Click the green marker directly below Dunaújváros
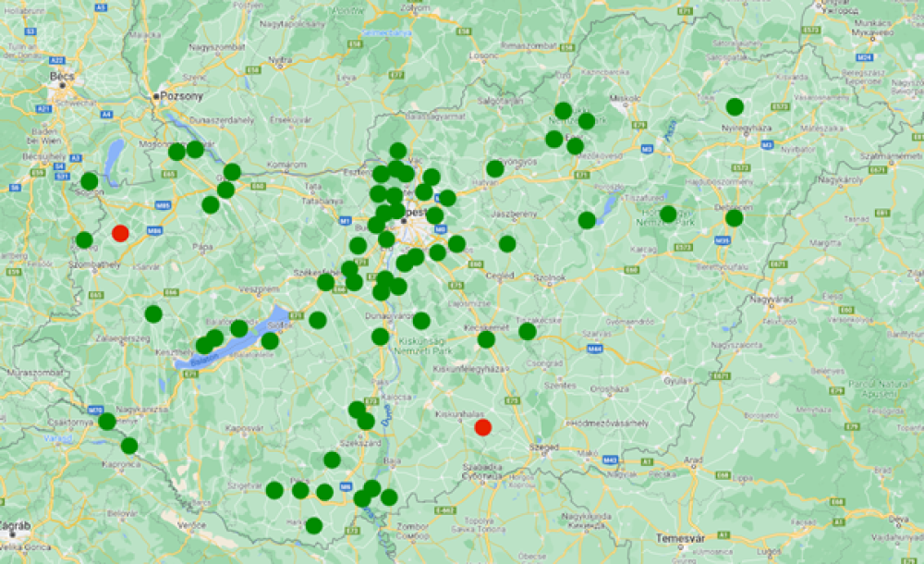This screenshot has width=924, height=564. point(380,337)
